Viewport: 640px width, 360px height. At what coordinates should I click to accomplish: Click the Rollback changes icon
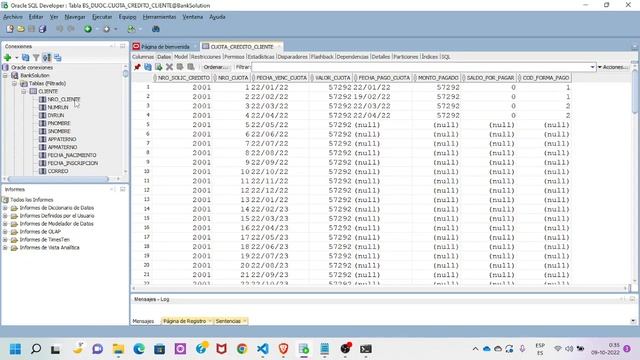coord(191,67)
